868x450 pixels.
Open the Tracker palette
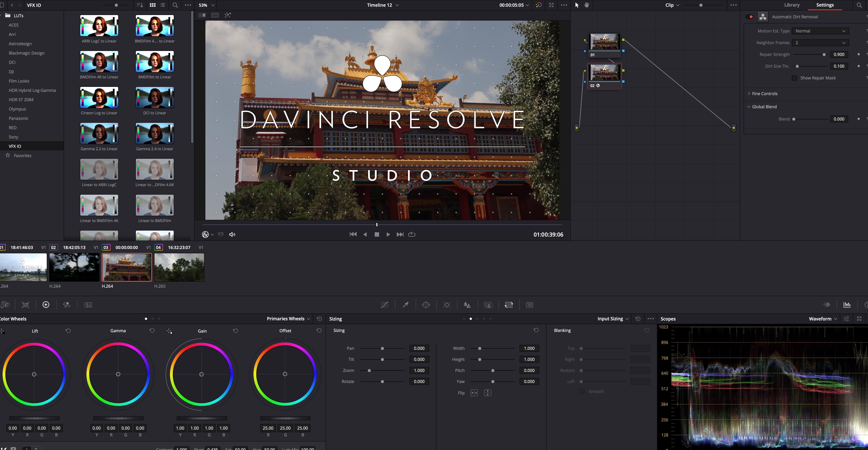[x=447, y=305]
